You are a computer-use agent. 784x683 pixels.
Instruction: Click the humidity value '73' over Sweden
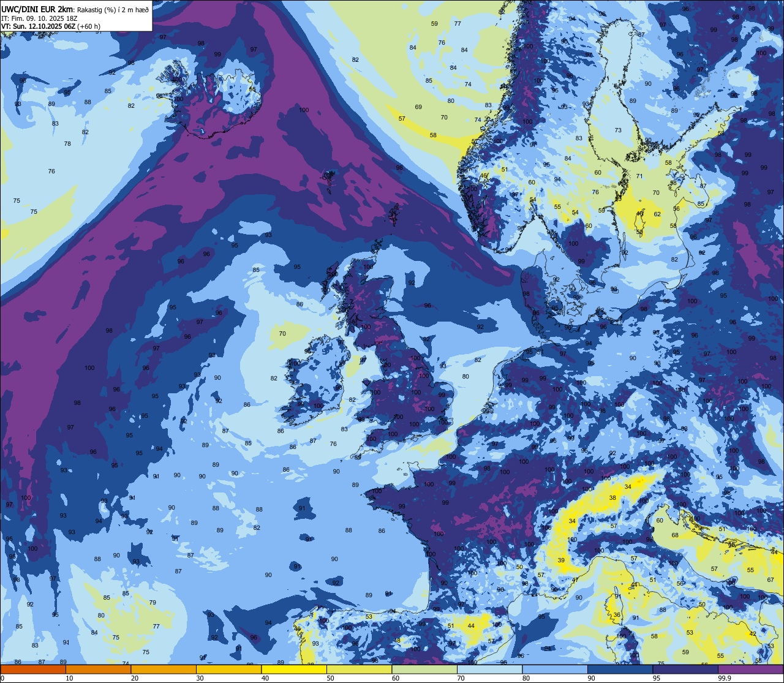click(x=618, y=130)
